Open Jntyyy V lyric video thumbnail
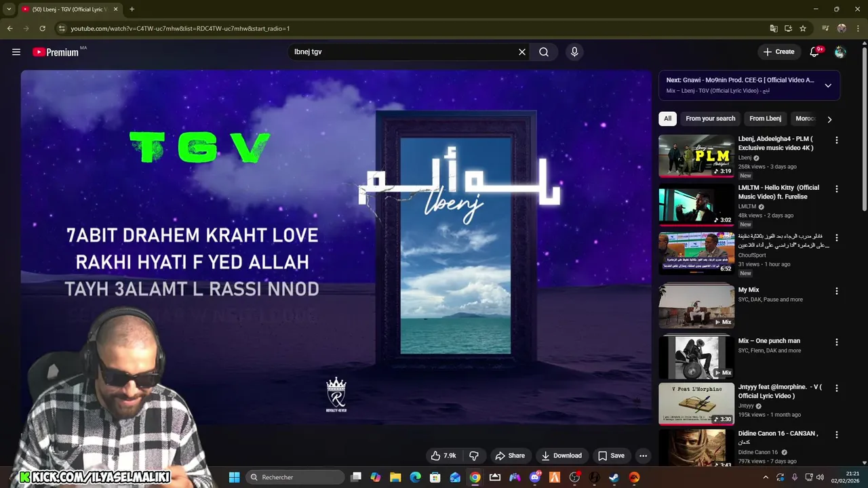The width and height of the screenshot is (868, 488). (x=696, y=404)
